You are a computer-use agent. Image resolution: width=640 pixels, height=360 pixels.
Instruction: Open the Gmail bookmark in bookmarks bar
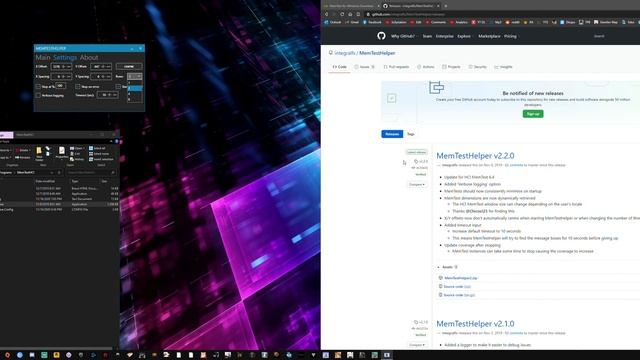click(352, 22)
